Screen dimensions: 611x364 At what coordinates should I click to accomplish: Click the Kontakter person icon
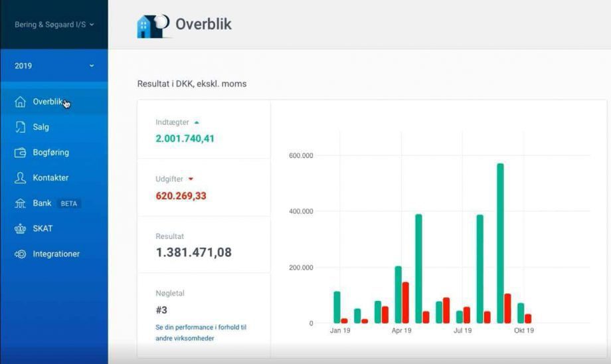click(x=20, y=178)
